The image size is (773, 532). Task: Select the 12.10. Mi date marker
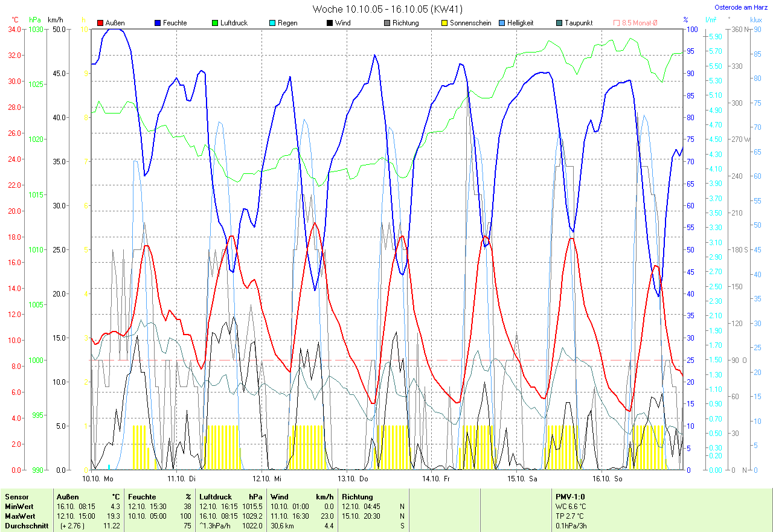(268, 478)
